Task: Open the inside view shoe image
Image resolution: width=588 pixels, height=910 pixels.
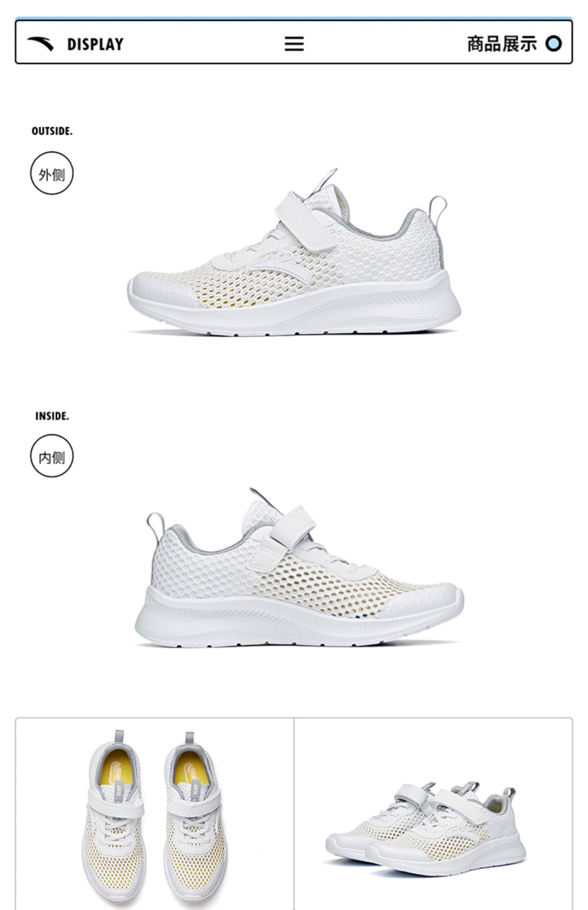Action: 299,567
